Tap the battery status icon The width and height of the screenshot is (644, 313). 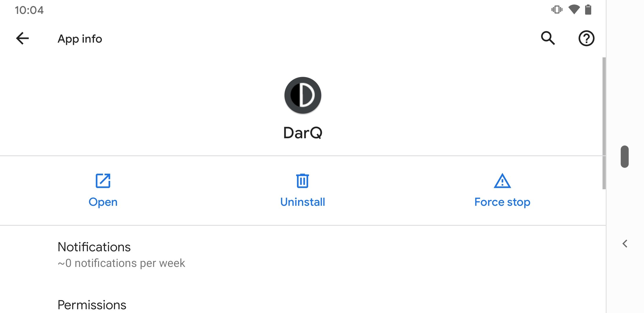[x=588, y=10]
